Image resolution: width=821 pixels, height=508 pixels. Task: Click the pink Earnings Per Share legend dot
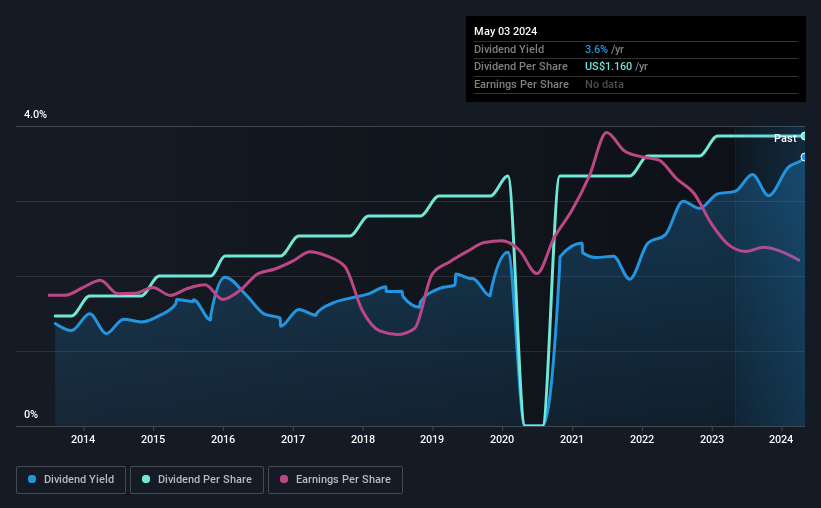click(284, 479)
